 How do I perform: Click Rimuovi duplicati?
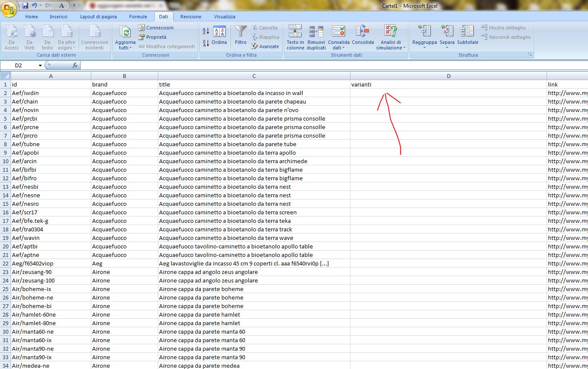(316, 37)
